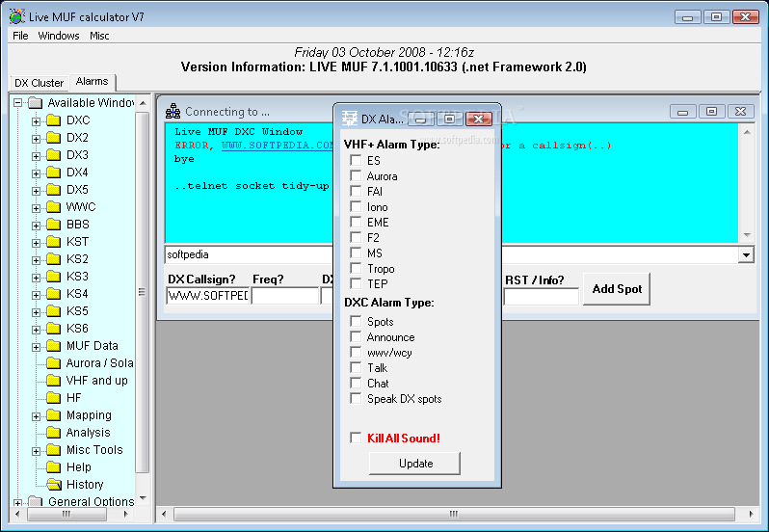Enable the Speak DX spots checkbox

(x=356, y=398)
